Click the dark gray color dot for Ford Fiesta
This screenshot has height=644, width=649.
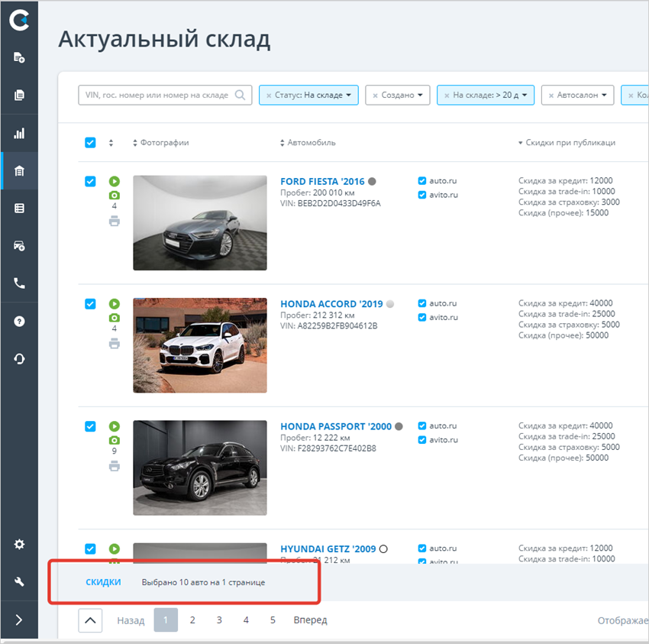pos(372,181)
